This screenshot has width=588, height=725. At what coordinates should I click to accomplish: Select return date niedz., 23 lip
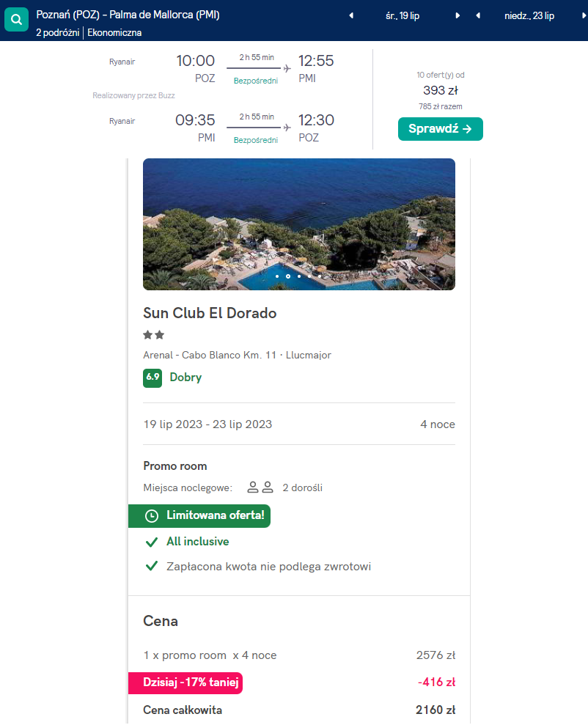click(x=529, y=15)
